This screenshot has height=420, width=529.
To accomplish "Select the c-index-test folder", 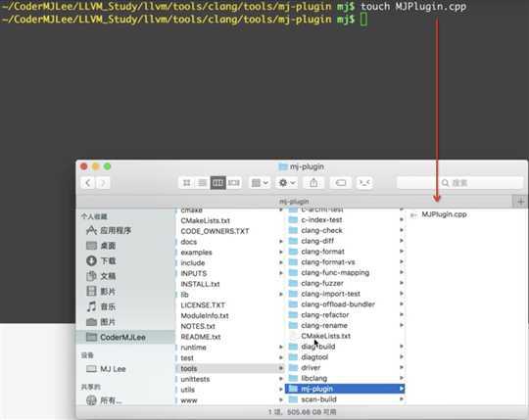I will [x=321, y=219].
